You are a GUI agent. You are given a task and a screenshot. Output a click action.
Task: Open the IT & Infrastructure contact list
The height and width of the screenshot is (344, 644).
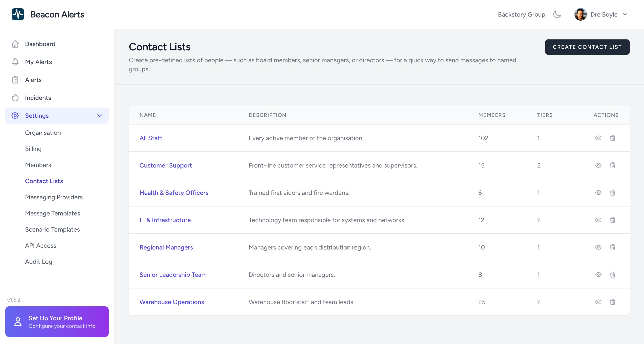[x=165, y=220]
